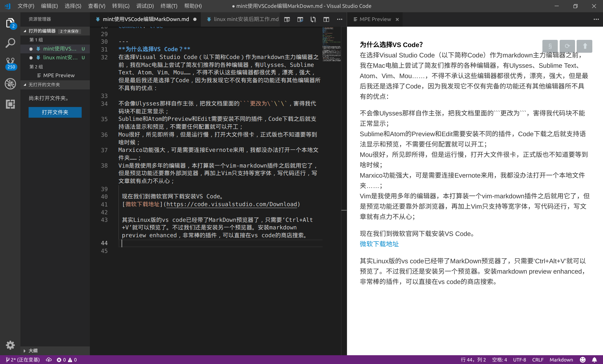The width and height of the screenshot is (603, 364).
Task: Toggle the preview TOC with the § button
Action: point(550,46)
